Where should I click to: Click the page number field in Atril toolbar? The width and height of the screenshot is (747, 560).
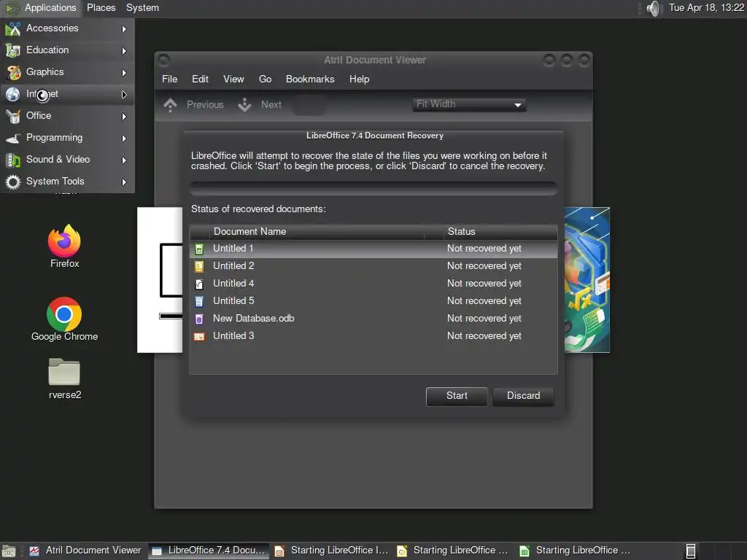point(309,105)
